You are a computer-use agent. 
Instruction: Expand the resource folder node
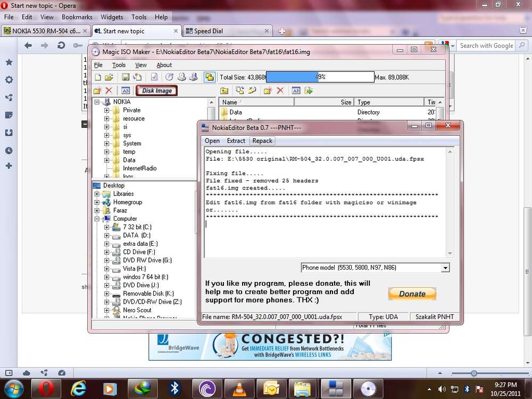click(106, 119)
